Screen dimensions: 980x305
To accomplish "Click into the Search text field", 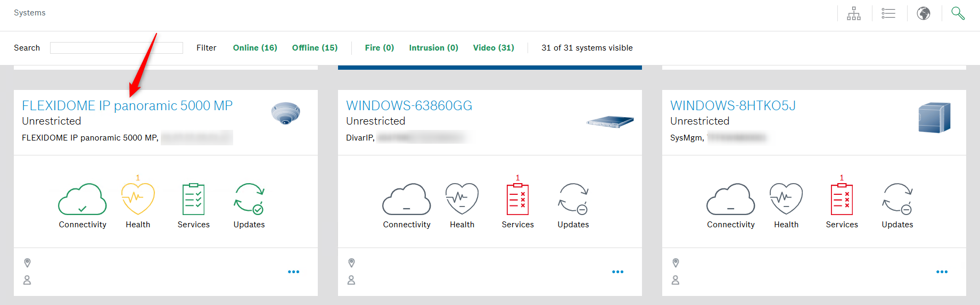I will [117, 48].
